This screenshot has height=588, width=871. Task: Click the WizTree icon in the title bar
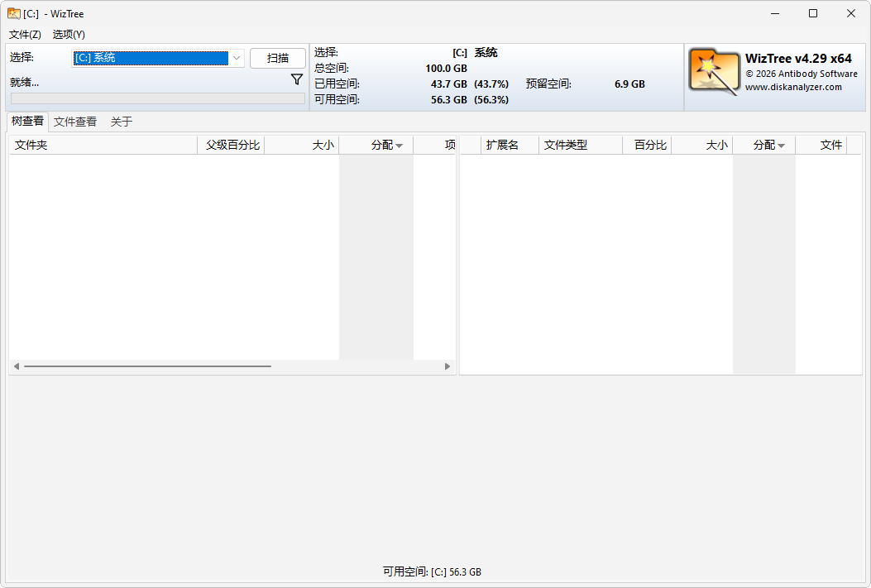13,13
